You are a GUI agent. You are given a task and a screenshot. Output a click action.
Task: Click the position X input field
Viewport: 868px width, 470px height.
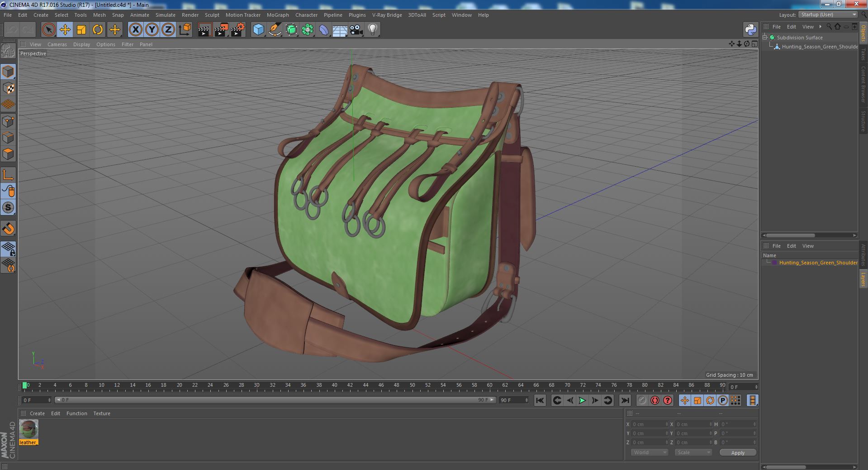pos(649,424)
